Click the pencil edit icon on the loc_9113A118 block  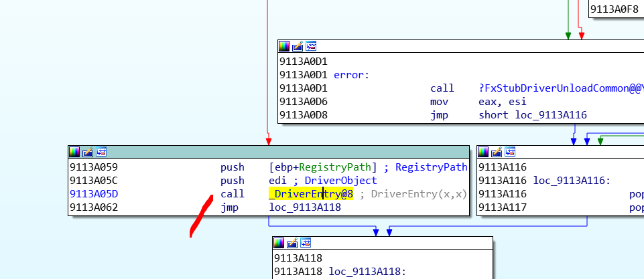tap(292, 243)
